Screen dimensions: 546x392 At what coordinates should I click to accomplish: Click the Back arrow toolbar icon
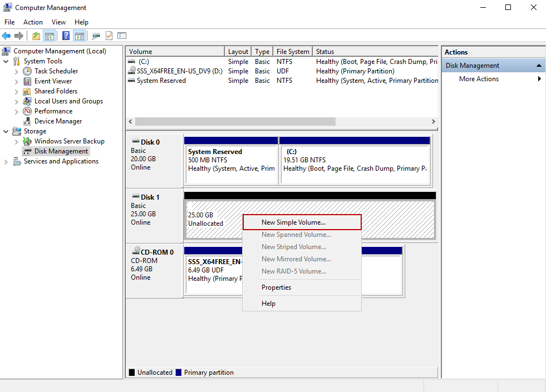coord(7,36)
